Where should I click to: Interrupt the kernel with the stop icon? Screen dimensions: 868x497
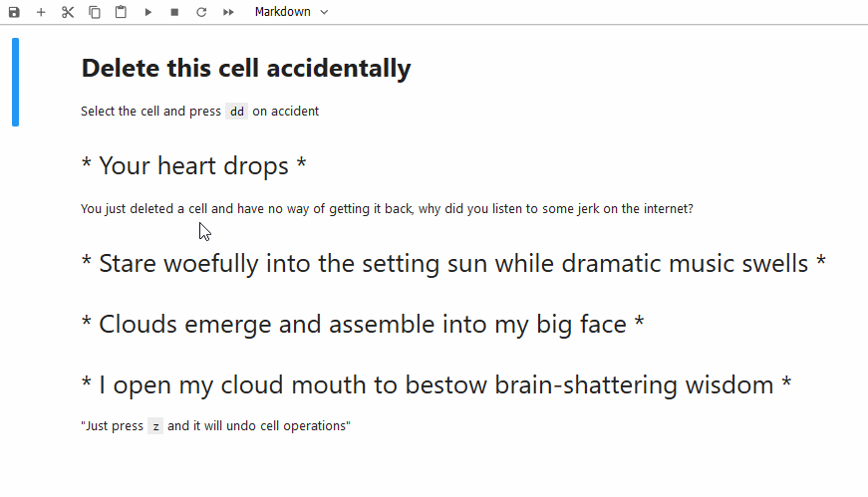point(174,12)
